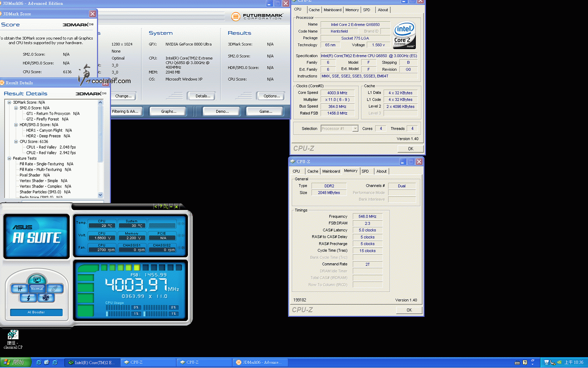This screenshot has height=368, width=588.
Task: Click the Q-Fan fan icon in AI Suite
Action: pos(46,298)
